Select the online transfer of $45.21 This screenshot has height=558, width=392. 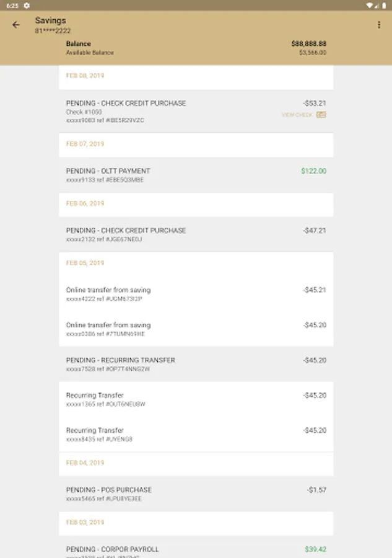[196, 294]
